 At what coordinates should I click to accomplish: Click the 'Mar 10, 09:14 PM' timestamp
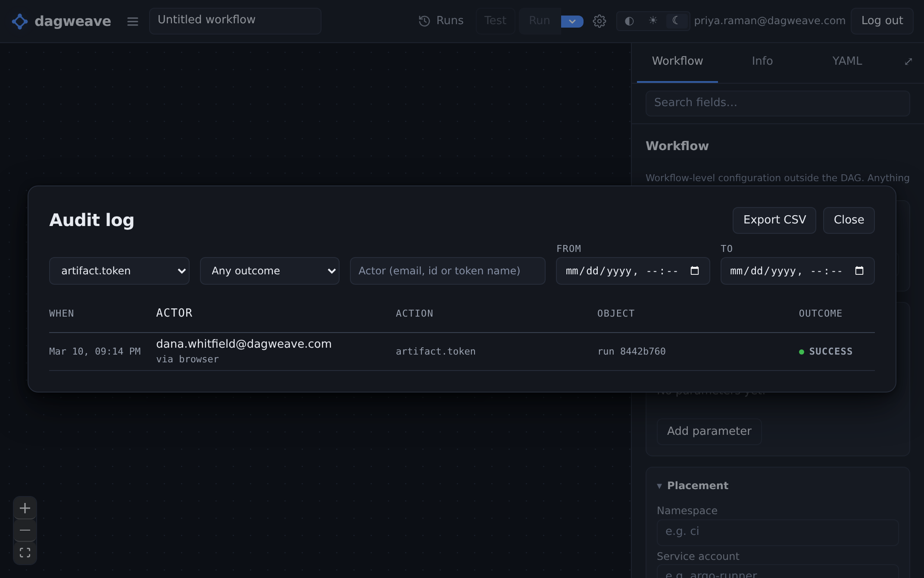click(x=95, y=352)
